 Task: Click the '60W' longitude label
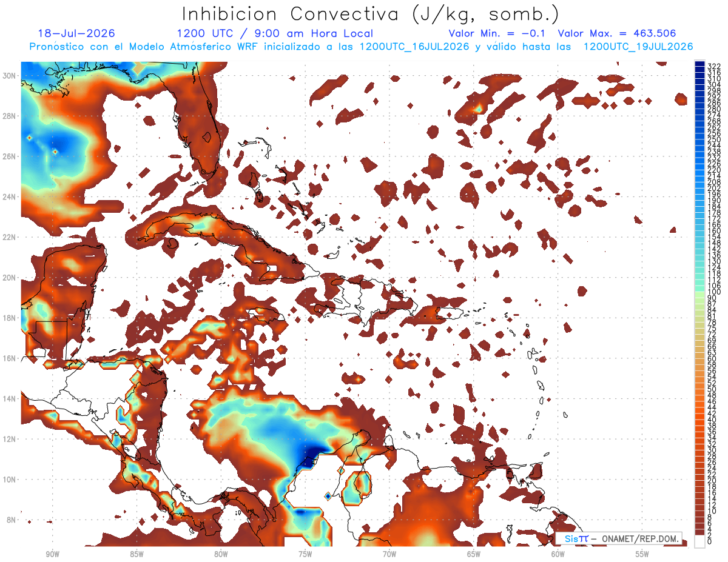(x=558, y=555)
